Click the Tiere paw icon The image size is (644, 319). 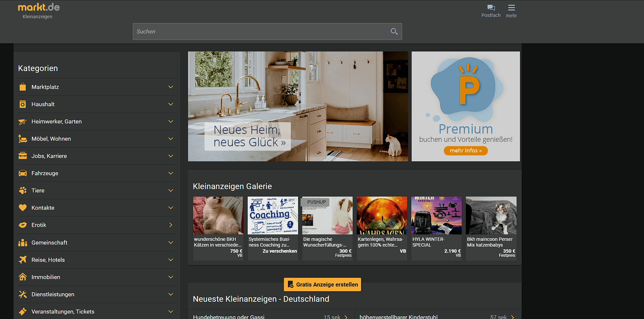tap(23, 190)
